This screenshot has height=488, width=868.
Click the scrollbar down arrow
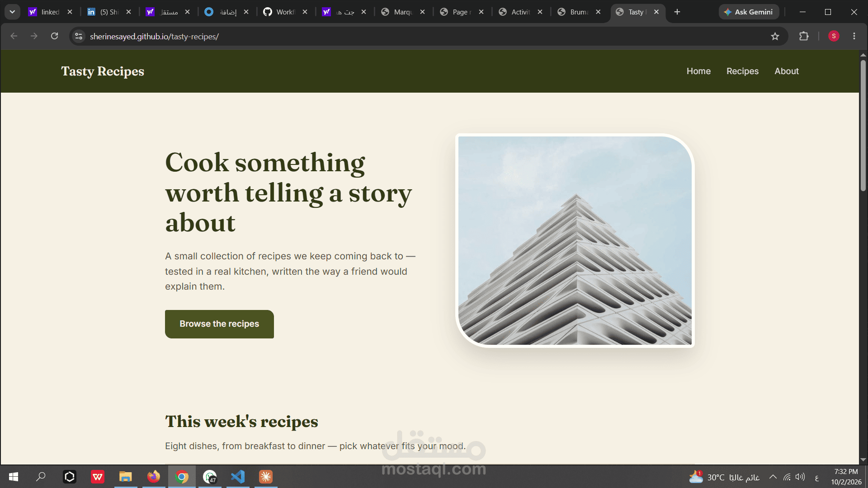coord(863,460)
